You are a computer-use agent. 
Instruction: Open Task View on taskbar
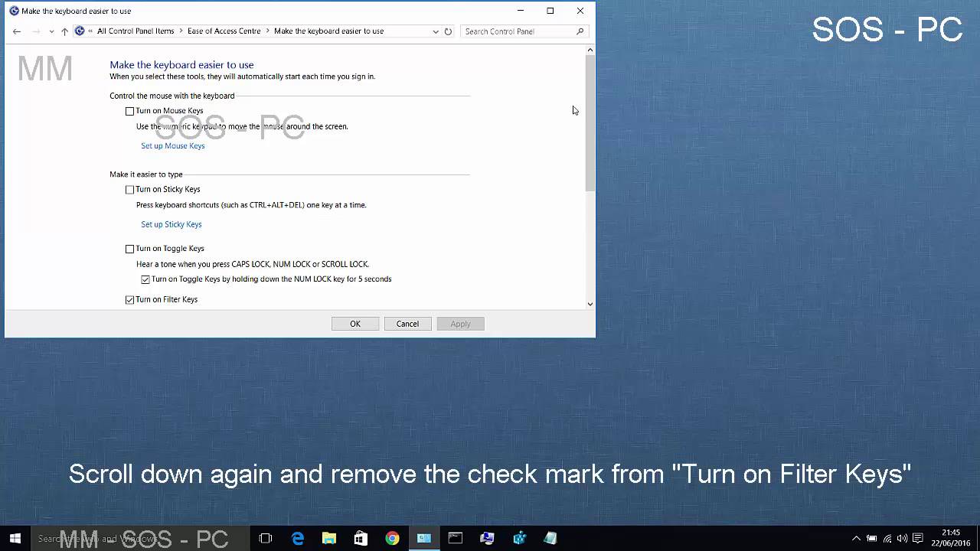click(x=266, y=539)
